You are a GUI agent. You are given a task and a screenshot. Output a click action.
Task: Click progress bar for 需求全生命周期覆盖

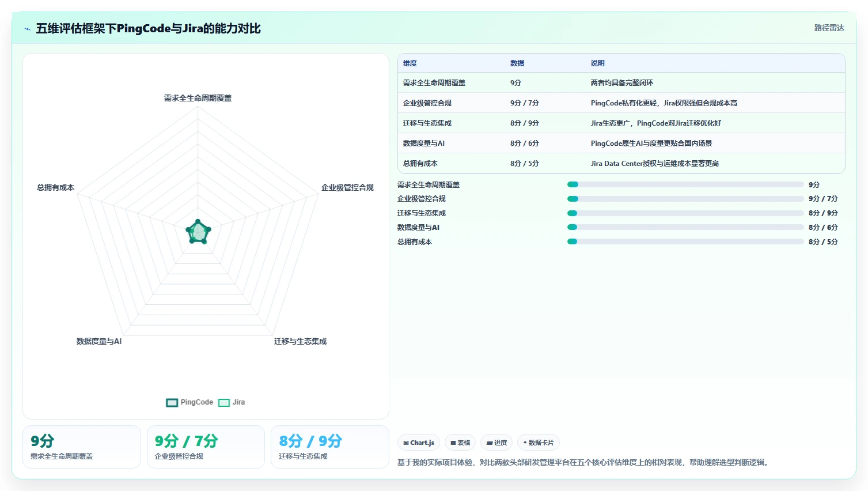(685, 184)
